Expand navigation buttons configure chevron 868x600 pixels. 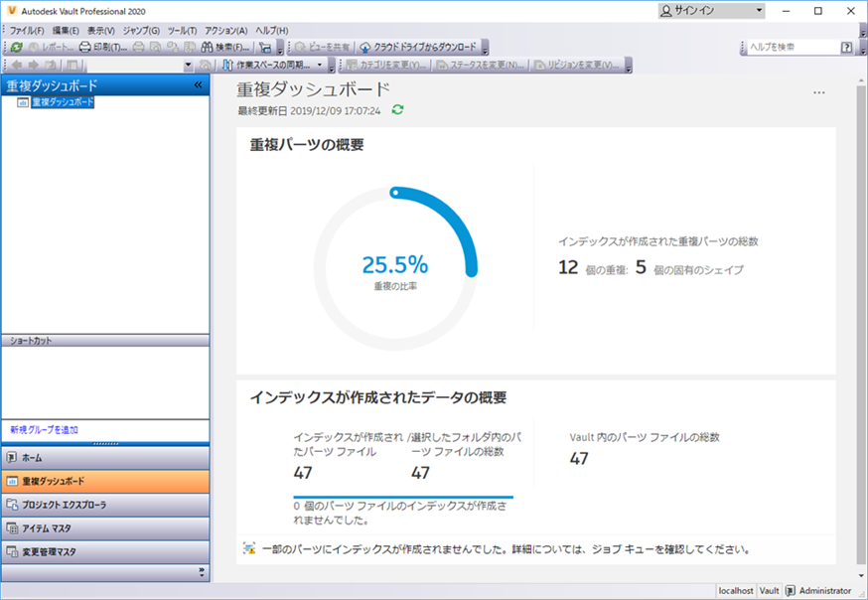click(202, 572)
